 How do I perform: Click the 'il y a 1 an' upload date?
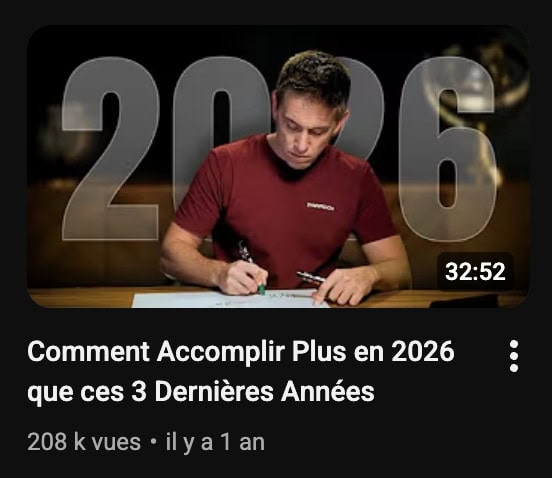[x=215, y=441]
